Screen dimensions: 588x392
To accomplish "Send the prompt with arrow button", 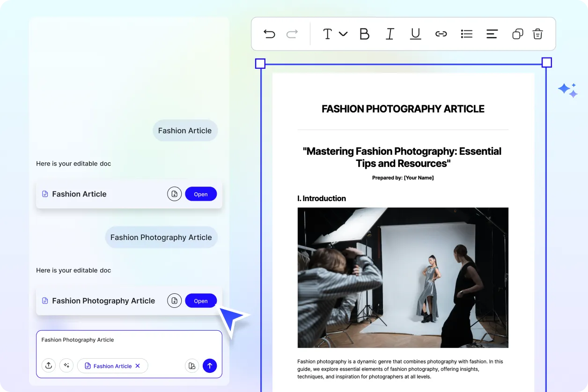I will tap(210, 366).
